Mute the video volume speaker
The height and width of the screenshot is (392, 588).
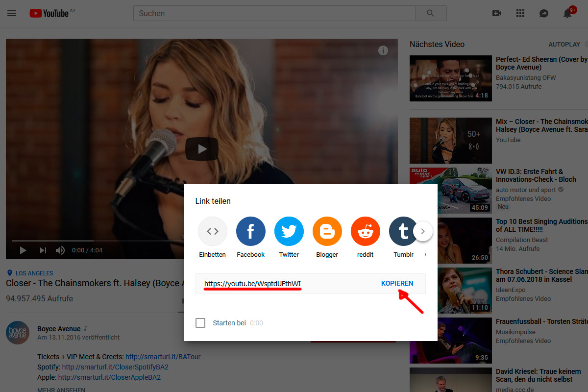click(60, 250)
